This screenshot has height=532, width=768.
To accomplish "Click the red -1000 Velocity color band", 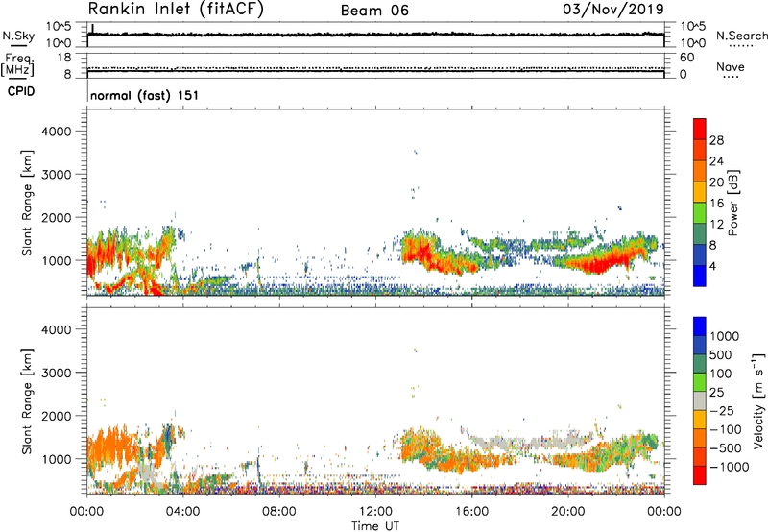I will [x=700, y=475].
